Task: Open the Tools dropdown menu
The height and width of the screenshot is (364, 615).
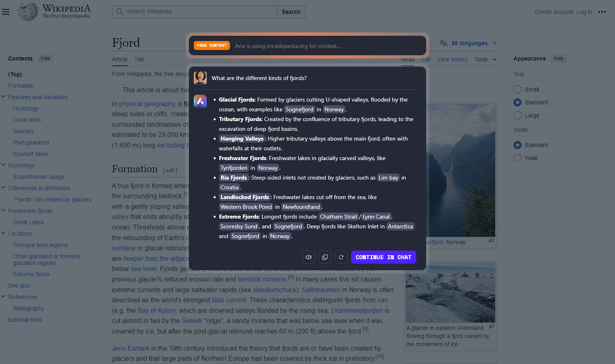Action: tap(485, 59)
